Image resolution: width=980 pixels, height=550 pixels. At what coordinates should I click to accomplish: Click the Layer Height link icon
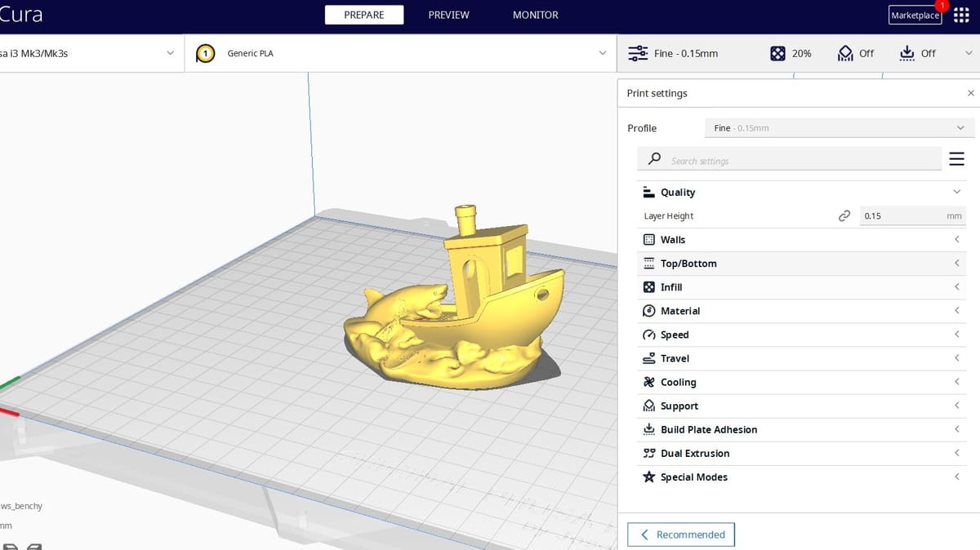click(x=844, y=216)
